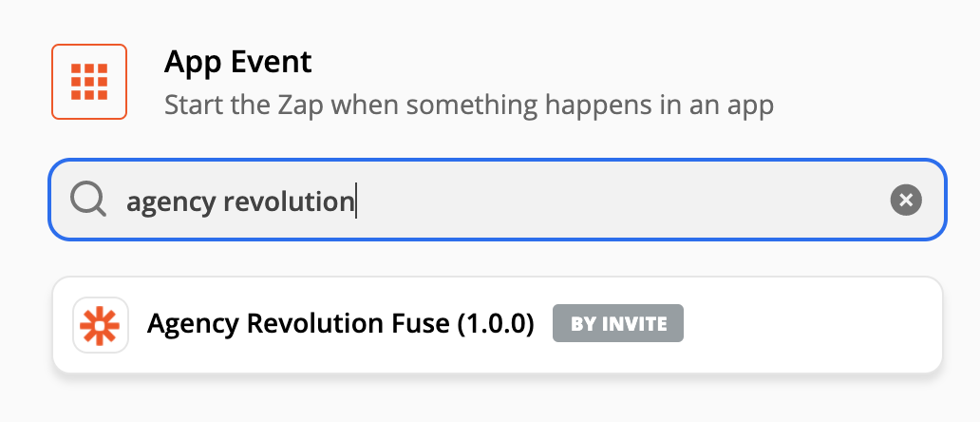Click the word 'agency' in the search box
The width and height of the screenshot is (980, 422).
pyautogui.click(x=170, y=202)
